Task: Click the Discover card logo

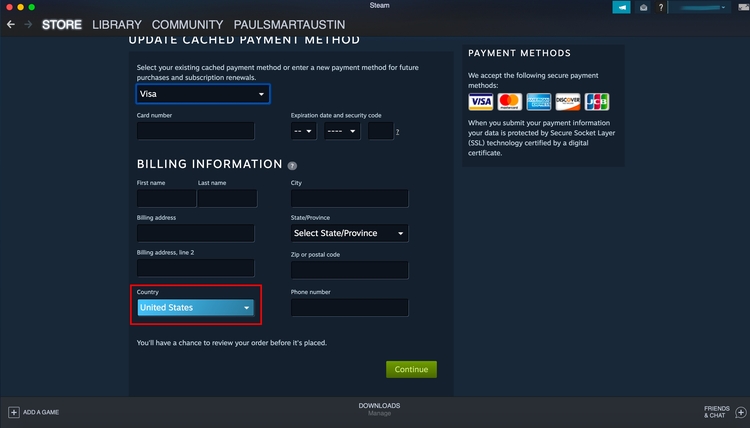Action: click(568, 101)
